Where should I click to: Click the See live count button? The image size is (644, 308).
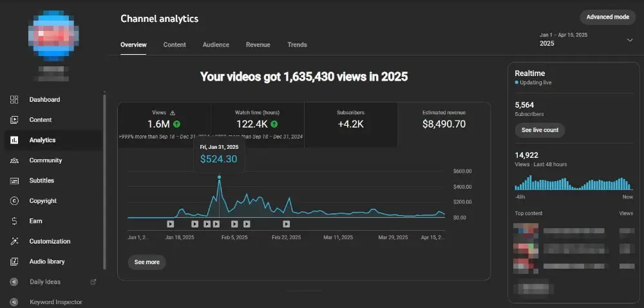coord(540,130)
